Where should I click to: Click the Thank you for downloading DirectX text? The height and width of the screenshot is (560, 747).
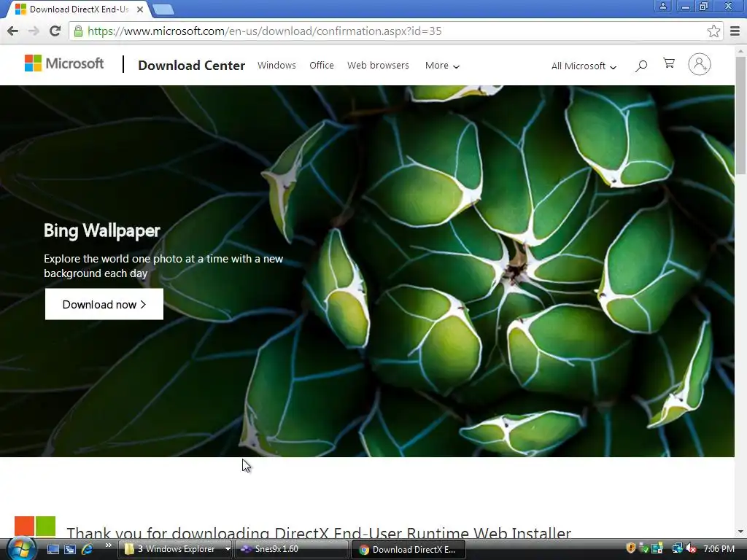pos(319,533)
